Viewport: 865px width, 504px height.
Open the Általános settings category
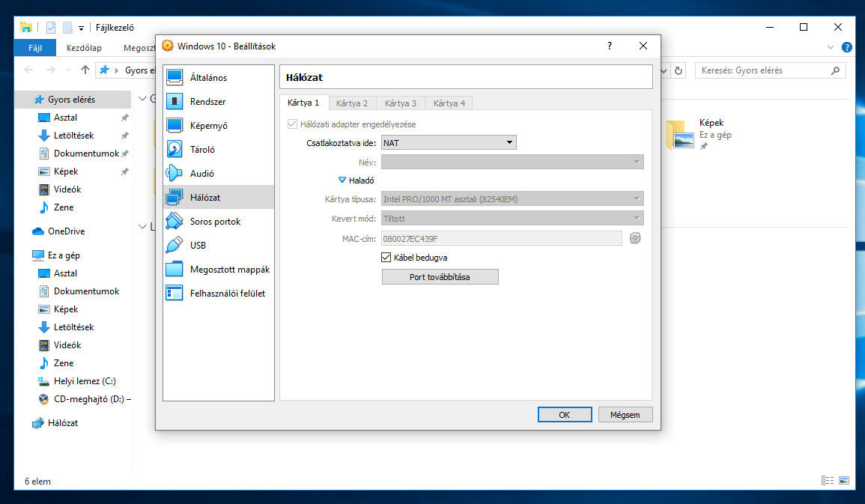[219, 78]
